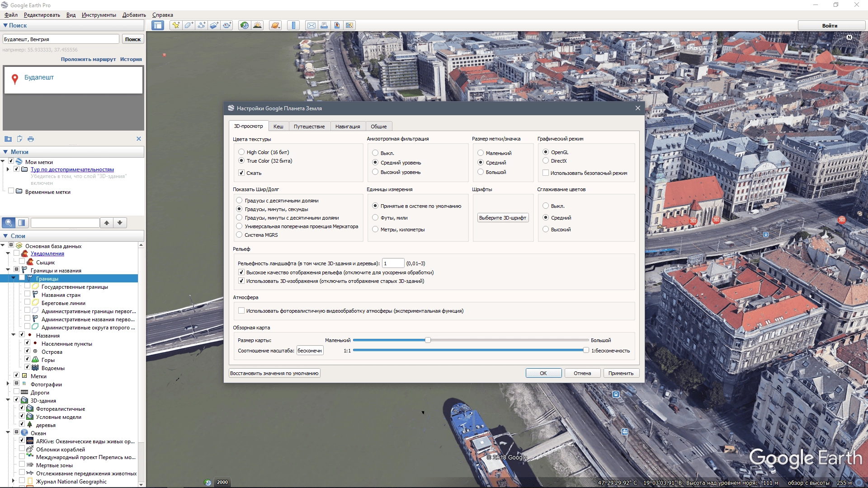Screen dimensions: 868x488
Task: Copy search results icon
Action: 19,139
